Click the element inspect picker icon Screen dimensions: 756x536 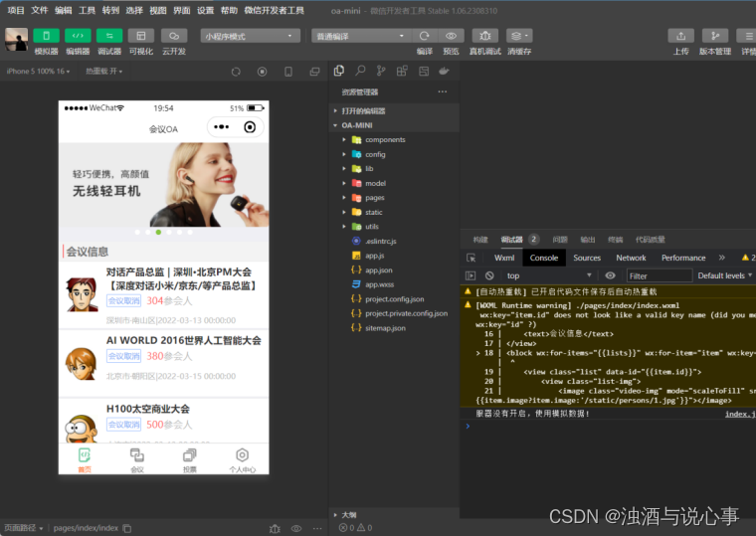472,258
